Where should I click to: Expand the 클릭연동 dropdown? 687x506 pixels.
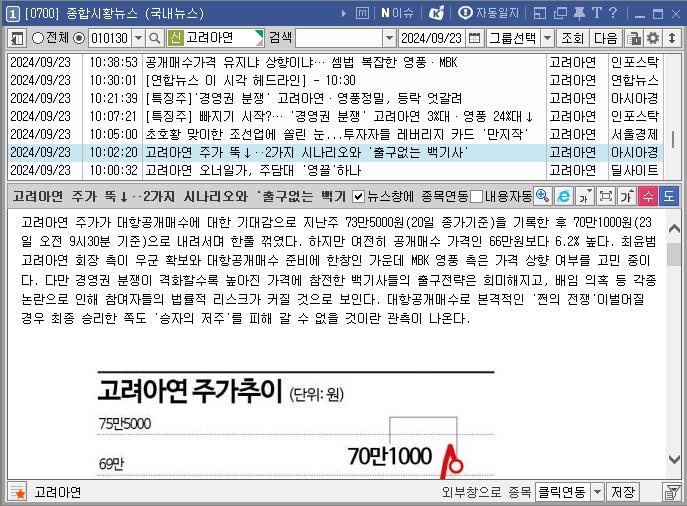point(597,492)
